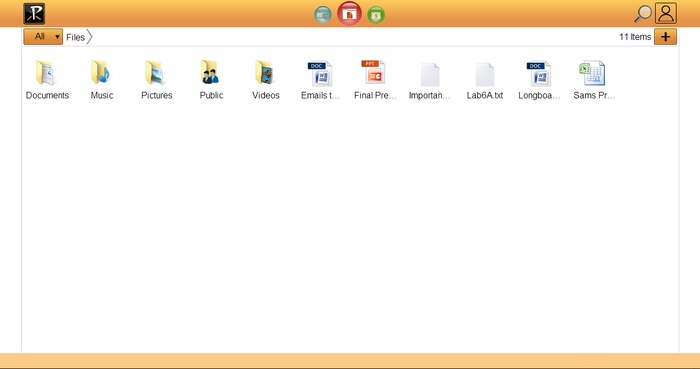
Task: Click the magnifying glass search icon
Action: [643, 14]
